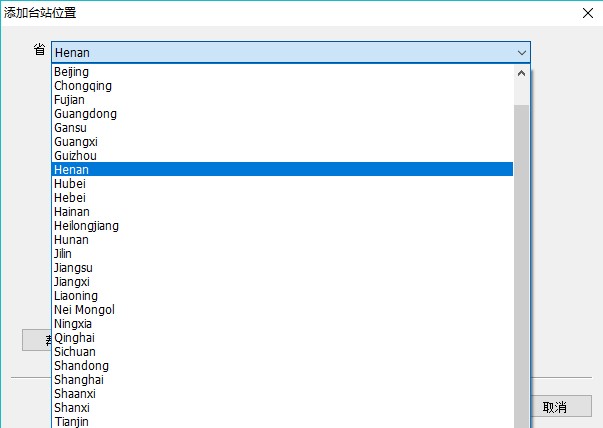Pick Guangdong from the list

(x=85, y=114)
